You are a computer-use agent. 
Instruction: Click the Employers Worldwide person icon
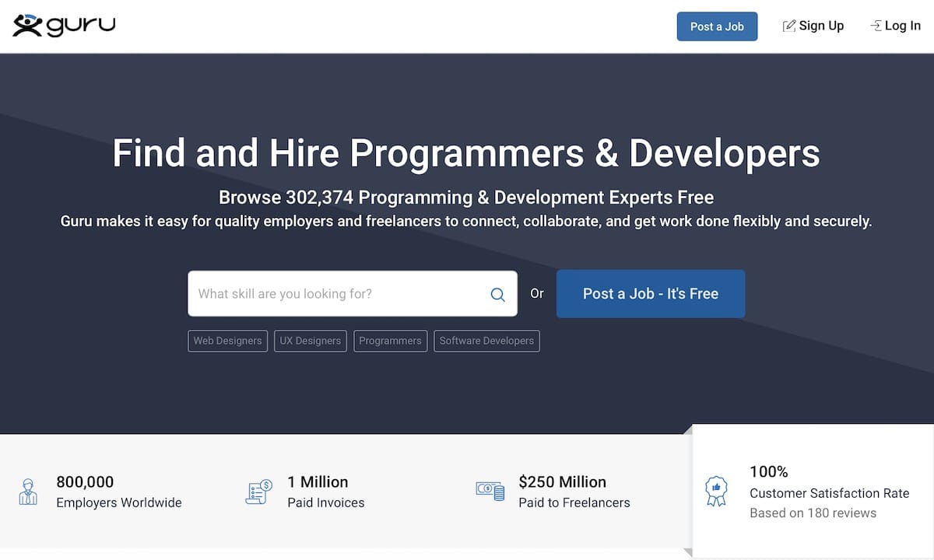pyautogui.click(x=27, y=492)
